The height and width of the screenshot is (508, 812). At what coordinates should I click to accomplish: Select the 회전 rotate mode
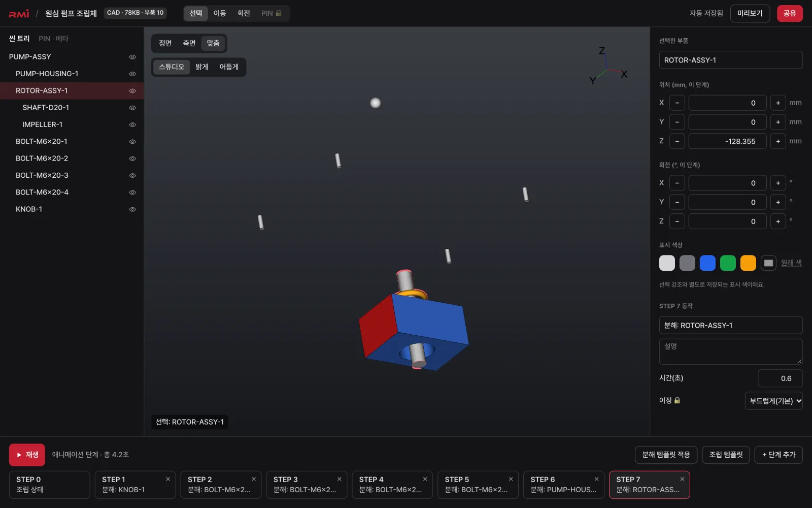click(x=244, y=13)
